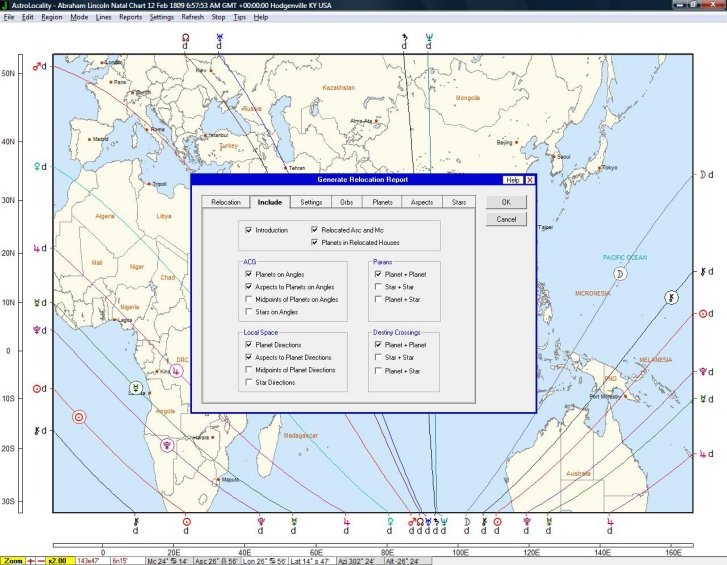
Task: Open the Aspects tab
Action: point(421,202)
